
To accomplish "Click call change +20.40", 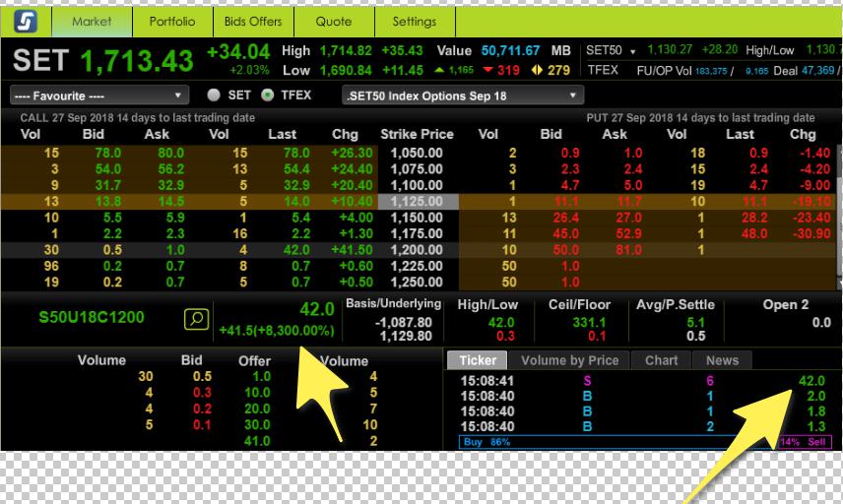I will (x=353, y=185).
